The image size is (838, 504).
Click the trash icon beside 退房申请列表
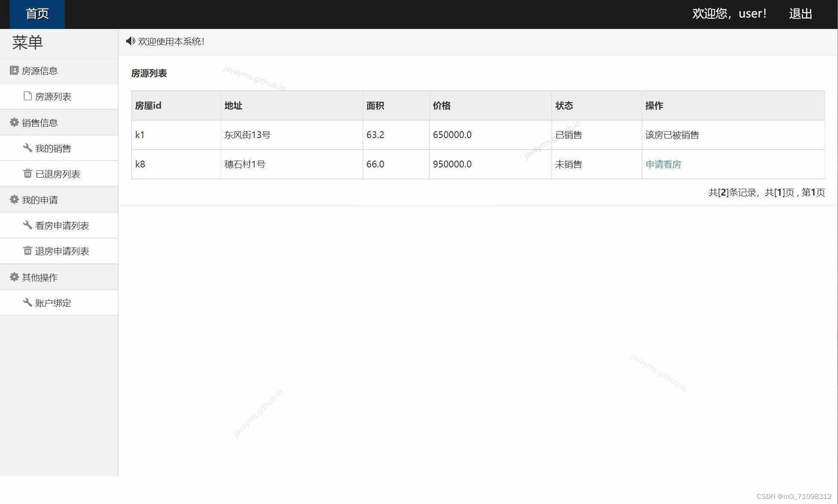pos(28,251)
